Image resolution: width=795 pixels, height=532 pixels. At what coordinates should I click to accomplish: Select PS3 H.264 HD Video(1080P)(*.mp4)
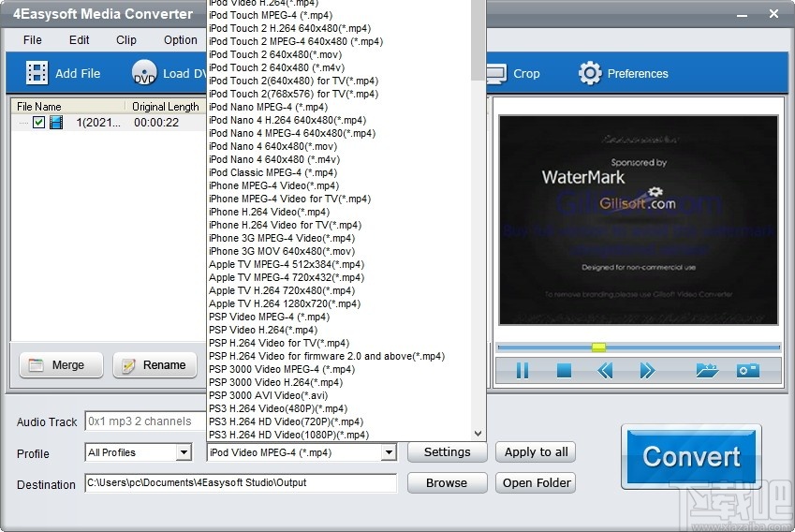(x=289, y=436)
